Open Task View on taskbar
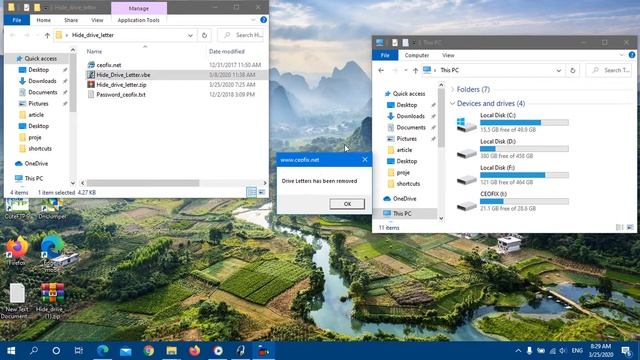This screenshot has height=360, width=640. click(x=78, y=351)
